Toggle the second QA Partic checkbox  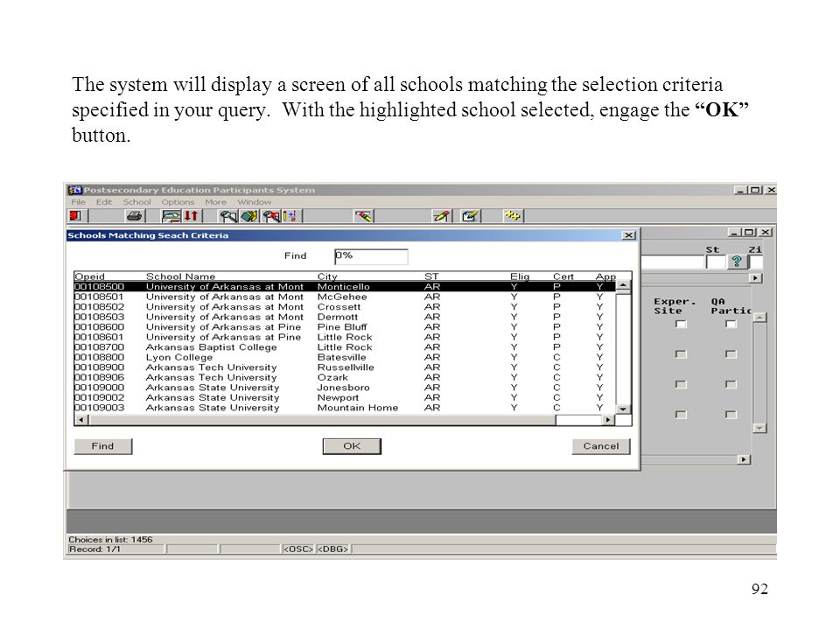(x=731, y=354)
